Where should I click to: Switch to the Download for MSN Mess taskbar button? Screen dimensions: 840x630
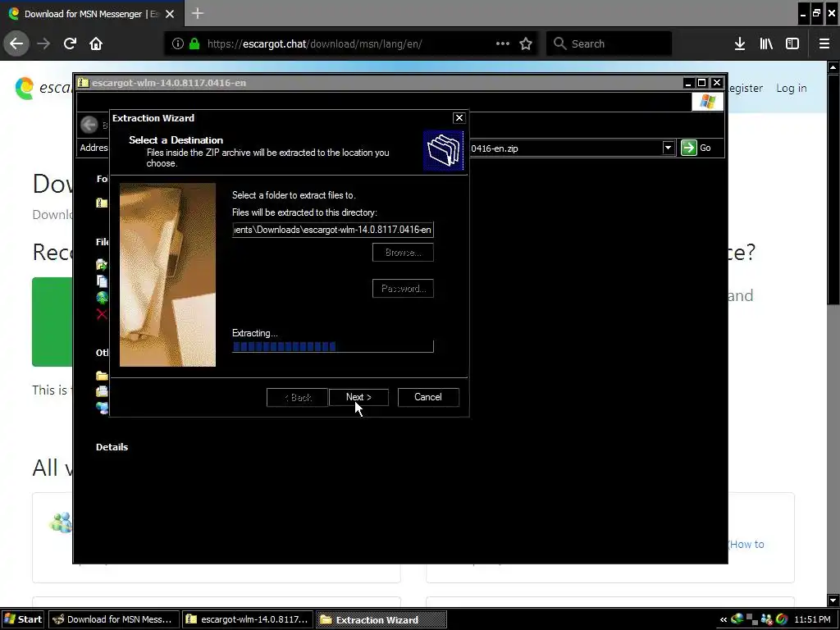(x=113, y=619)
